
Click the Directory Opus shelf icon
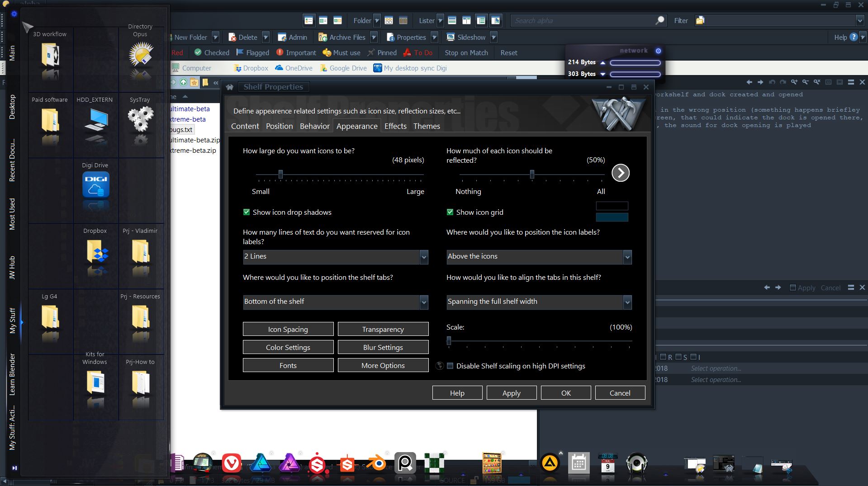point(141,55)
